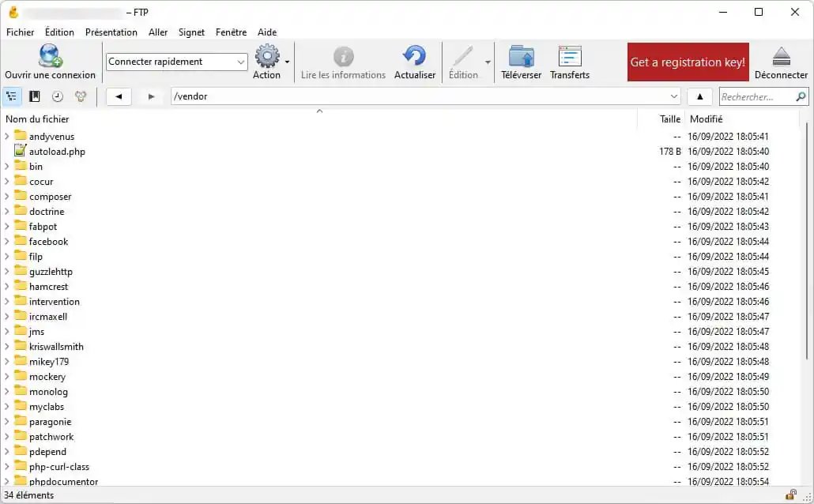The height and width of the screenshot is (504, 814).
Task: Open the Fenêtre menu
Action: (x=231, y=32)
